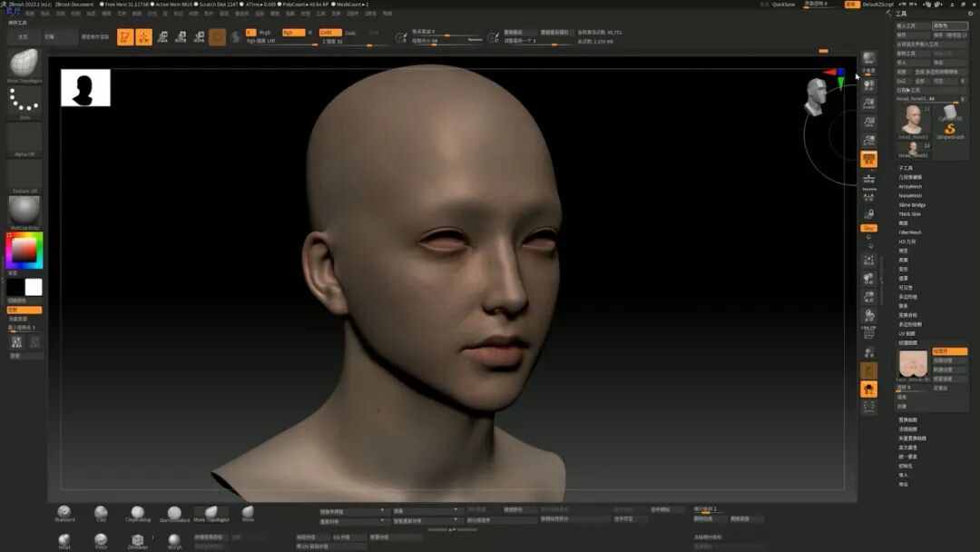Expand the ArrayMesh section
This screenshot has width=980, height=552.
910,186
